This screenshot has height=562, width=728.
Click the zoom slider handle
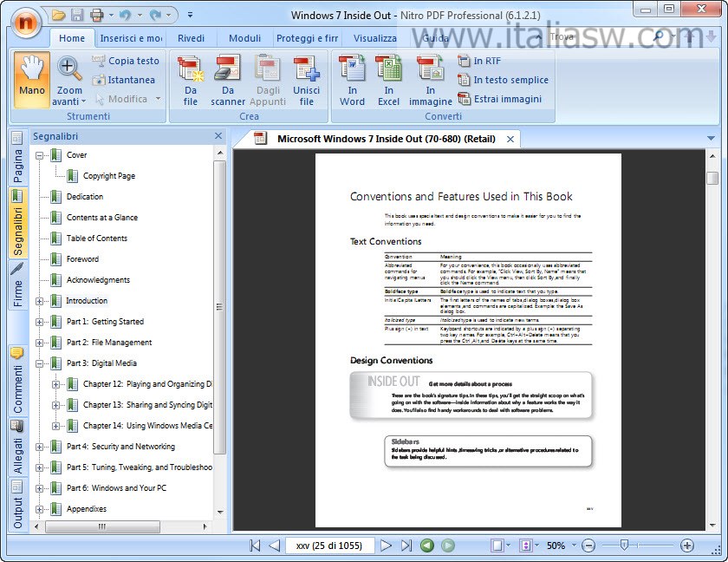pyautogui.click(x=625, y=545)
